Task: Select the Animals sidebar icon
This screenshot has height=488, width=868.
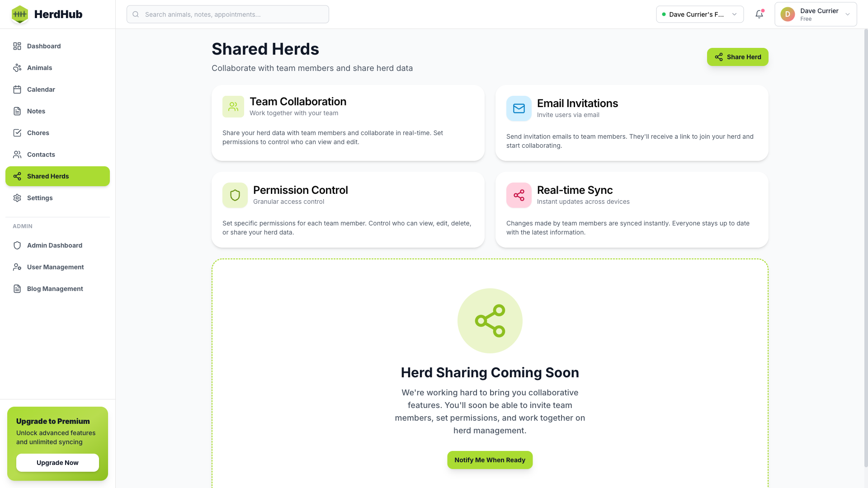Action: [x=17, y=68]
